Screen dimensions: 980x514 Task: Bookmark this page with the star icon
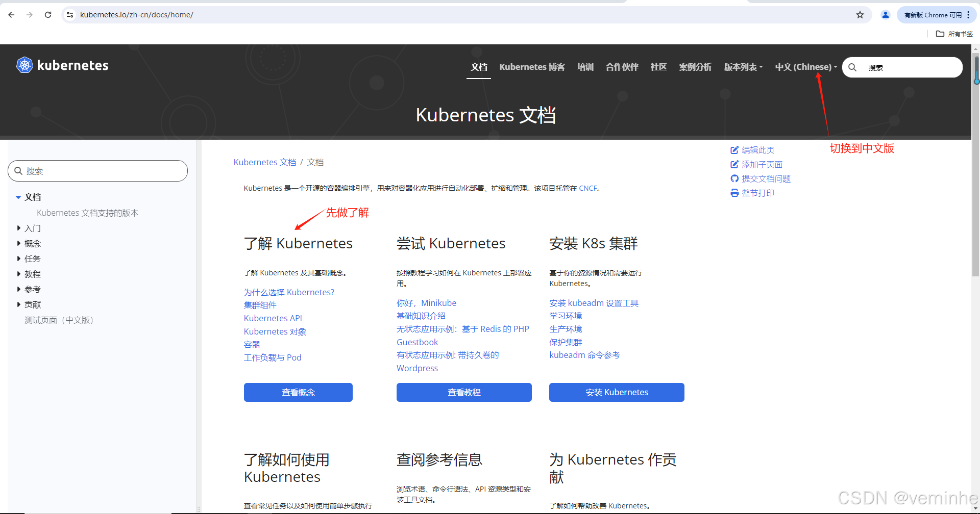860,15
